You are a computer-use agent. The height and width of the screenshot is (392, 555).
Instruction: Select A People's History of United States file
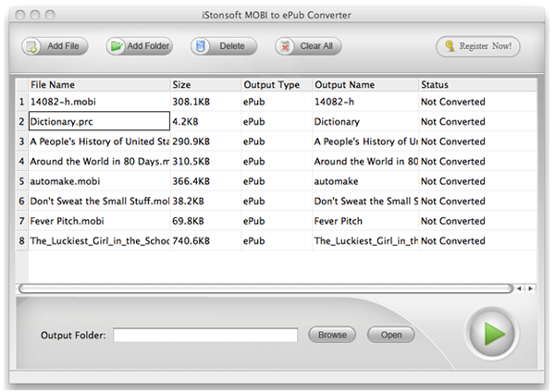100,141
